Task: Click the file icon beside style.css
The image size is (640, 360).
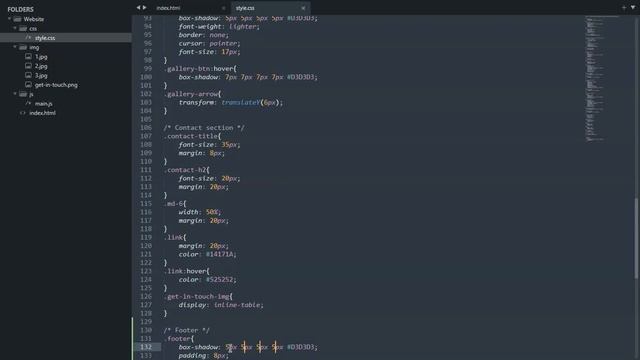Action: coord(28,38)
